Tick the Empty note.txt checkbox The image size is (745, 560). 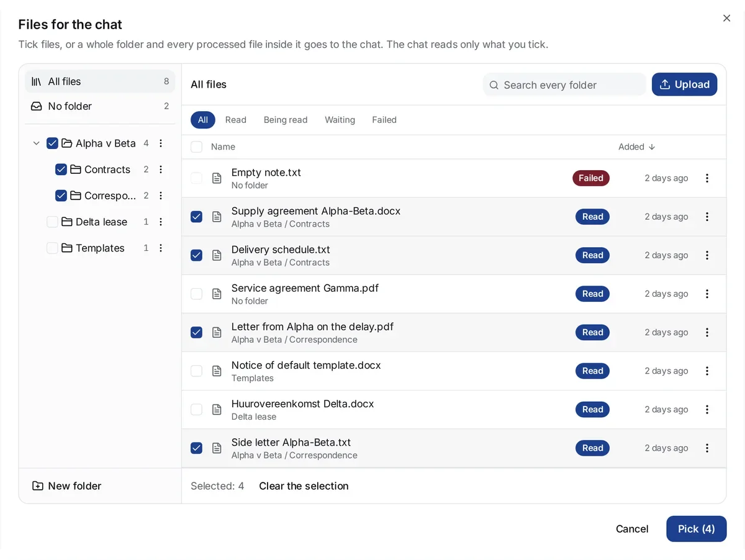196,178
